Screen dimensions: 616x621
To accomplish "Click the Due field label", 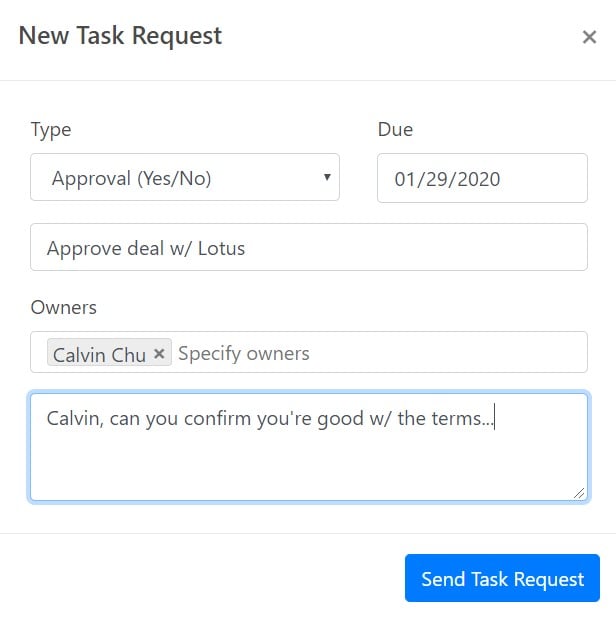I will tap(395, 129).
